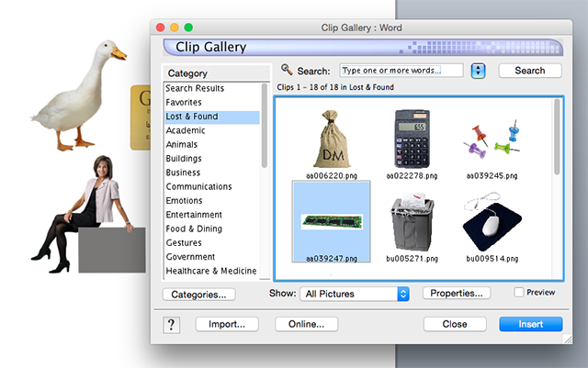Click the magnifying glass search icon

287,70
